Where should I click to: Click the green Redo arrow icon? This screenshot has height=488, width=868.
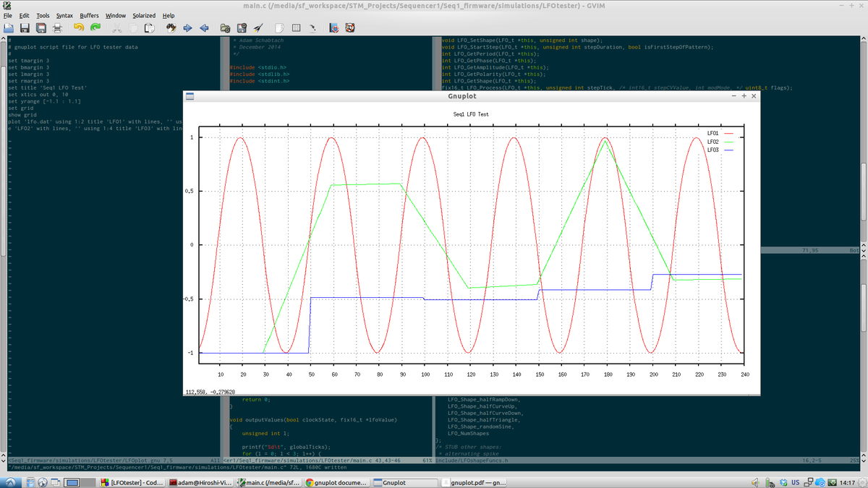(95, 27)
